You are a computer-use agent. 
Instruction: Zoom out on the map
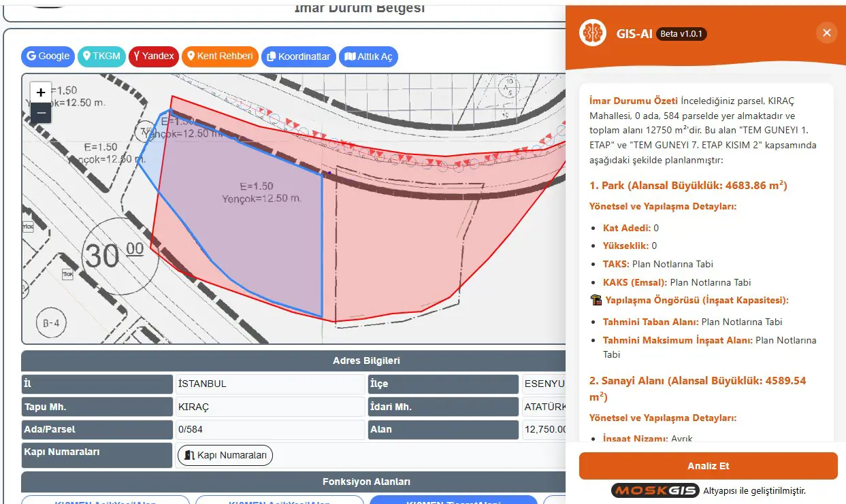[x=41, y=113]
